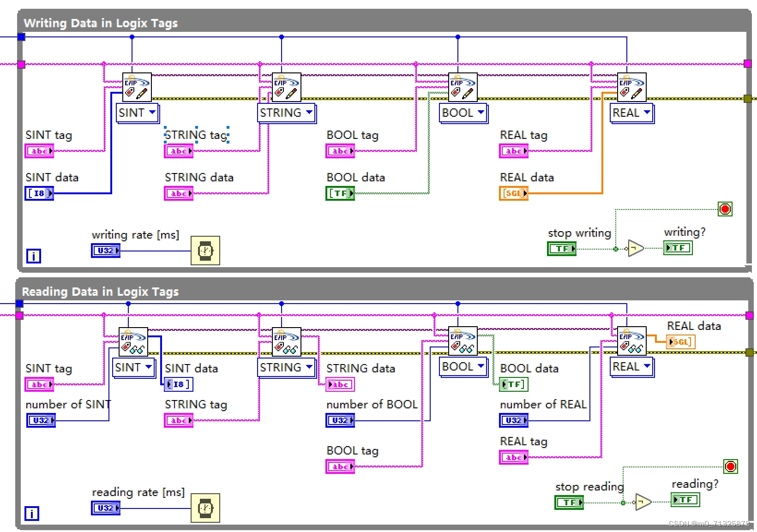Open the STRING type selector in writing loop

[286, 113]
